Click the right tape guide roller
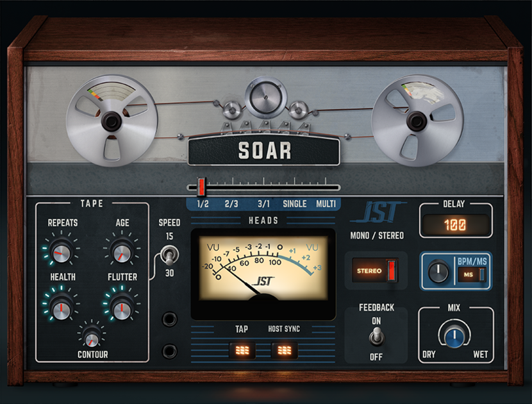 [x=298, y=110]
